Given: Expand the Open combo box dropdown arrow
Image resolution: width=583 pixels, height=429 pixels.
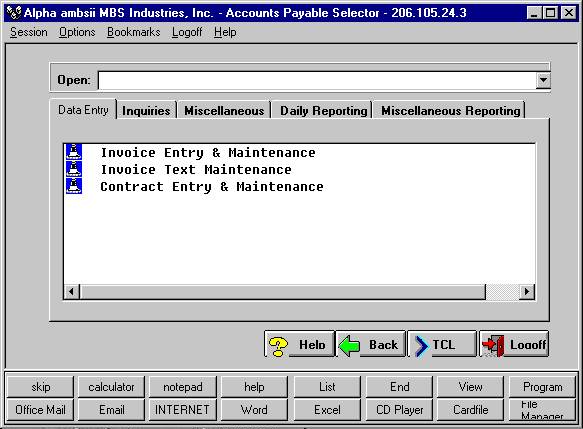Looking at the screenshot, I should pos(543,80).
